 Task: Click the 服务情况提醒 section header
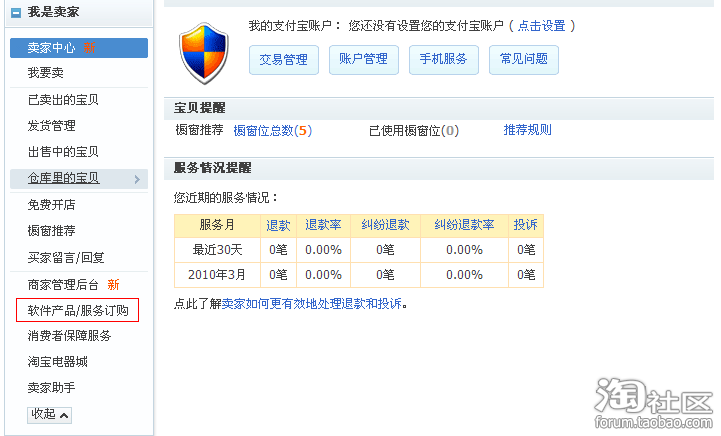coord(212,168)
